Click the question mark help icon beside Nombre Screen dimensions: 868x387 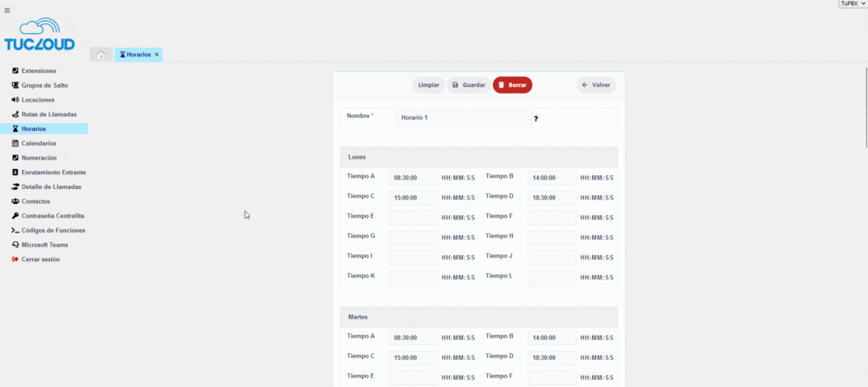[x=536, y=118]
